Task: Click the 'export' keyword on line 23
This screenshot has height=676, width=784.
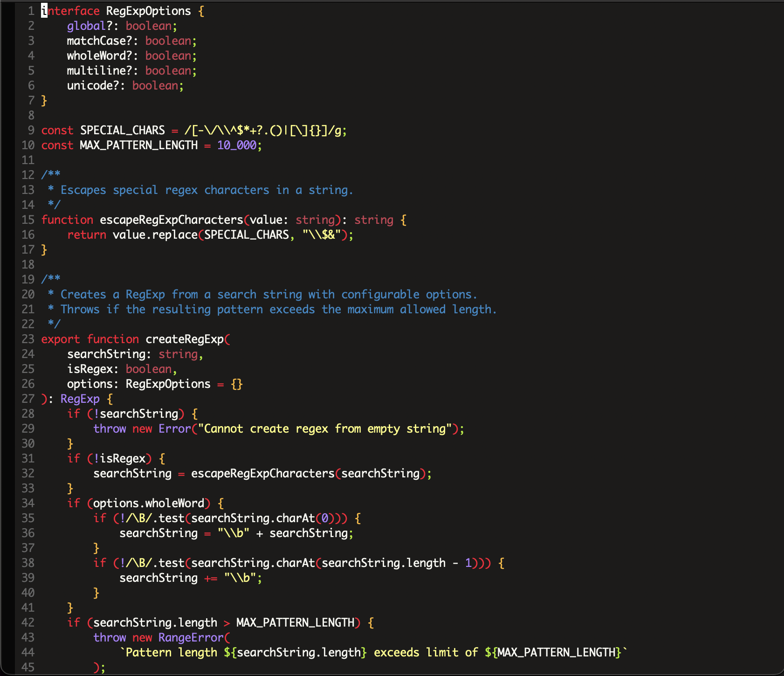Action: pos(61,339)
